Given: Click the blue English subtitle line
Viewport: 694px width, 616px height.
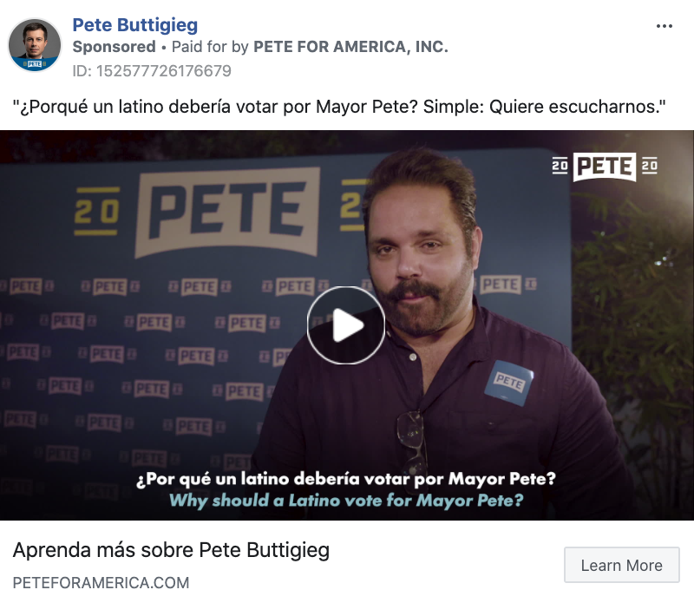Looking at the screenshot, I should click(x=346, y=501).
